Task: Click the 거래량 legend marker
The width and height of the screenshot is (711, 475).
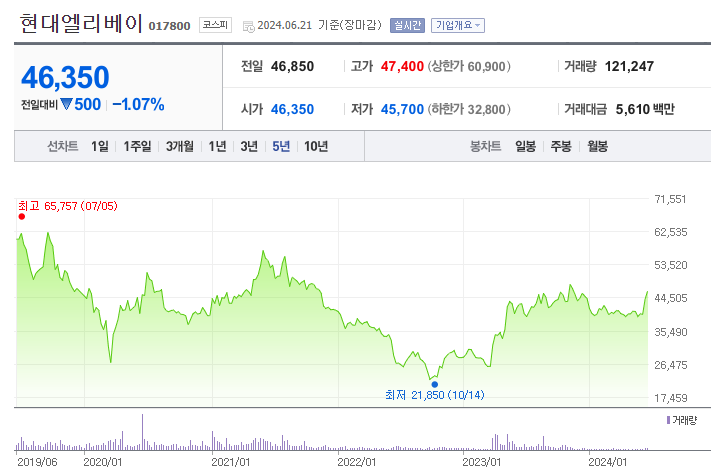Action: tap(668, 420)
